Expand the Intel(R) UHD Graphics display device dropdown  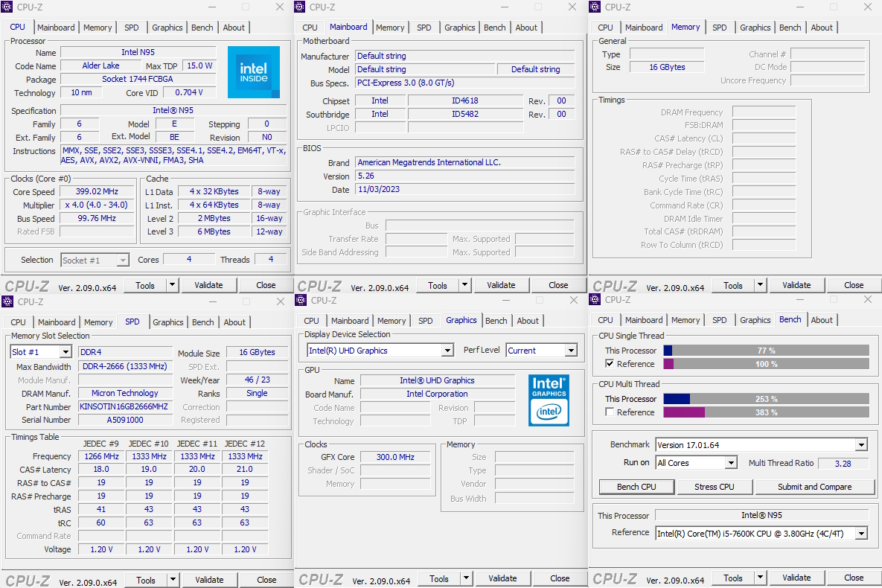click(447, 351)
